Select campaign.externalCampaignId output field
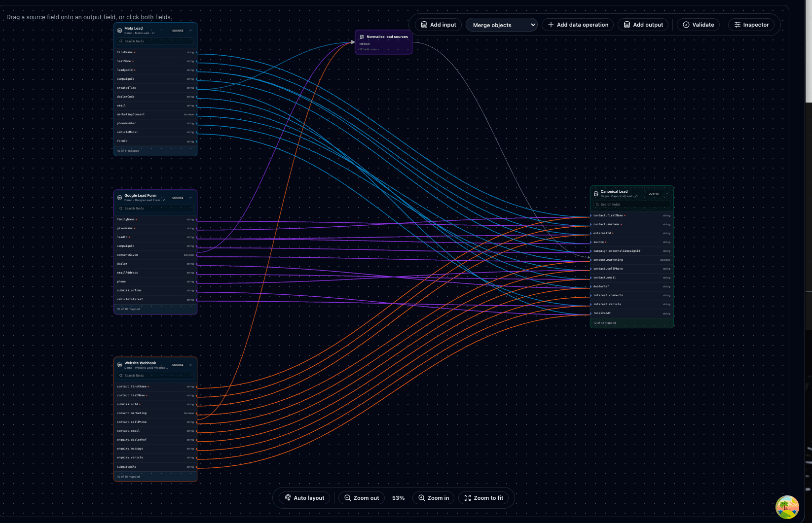 tap(632, 251)
